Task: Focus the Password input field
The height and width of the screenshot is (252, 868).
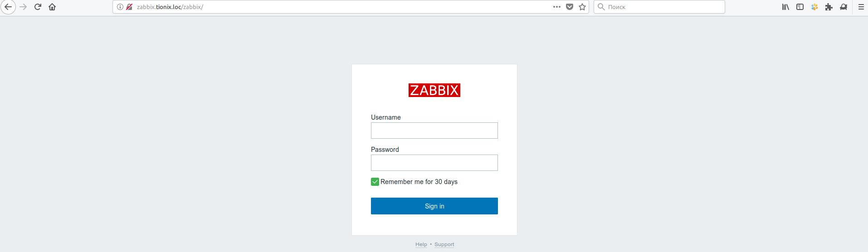Action: coord(434,163)
